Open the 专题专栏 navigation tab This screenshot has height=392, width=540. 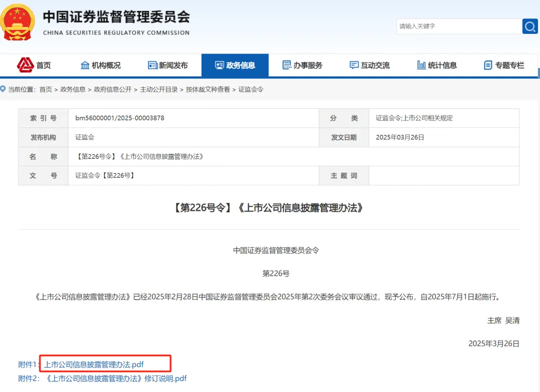tap(504, 65)
